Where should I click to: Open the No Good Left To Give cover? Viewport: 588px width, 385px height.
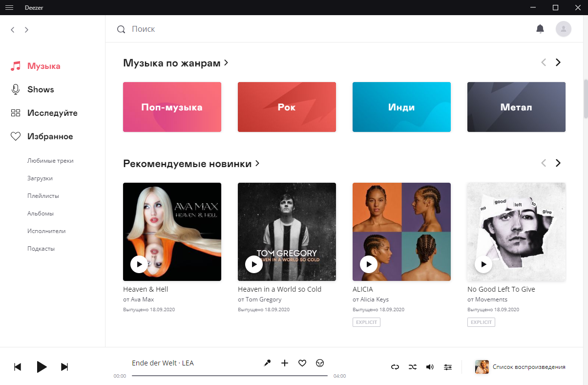[x=516, y=232]
